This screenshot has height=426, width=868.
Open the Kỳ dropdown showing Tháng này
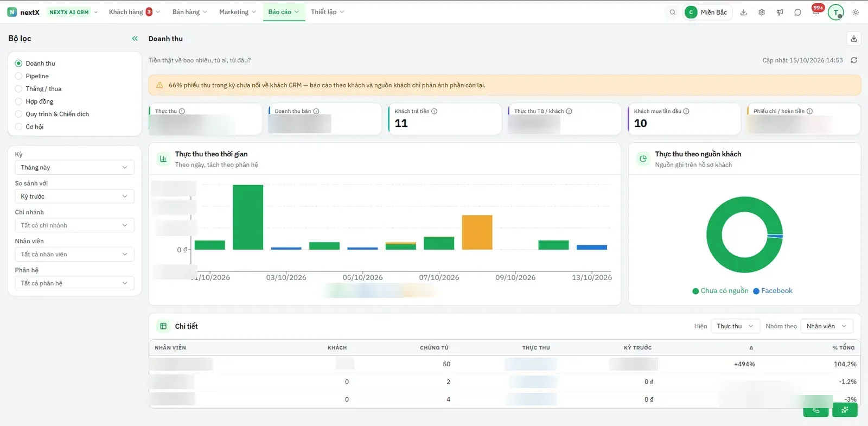[x=74, y=167]
